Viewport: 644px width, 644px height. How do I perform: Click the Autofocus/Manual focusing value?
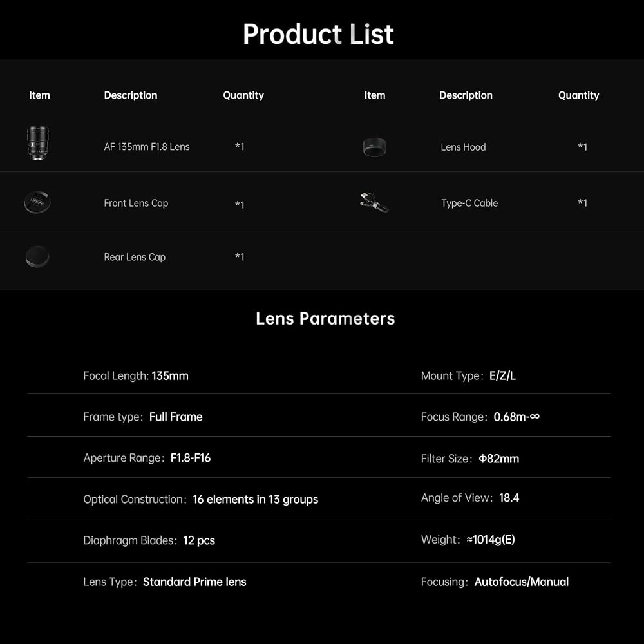click(x=522, y=582)
